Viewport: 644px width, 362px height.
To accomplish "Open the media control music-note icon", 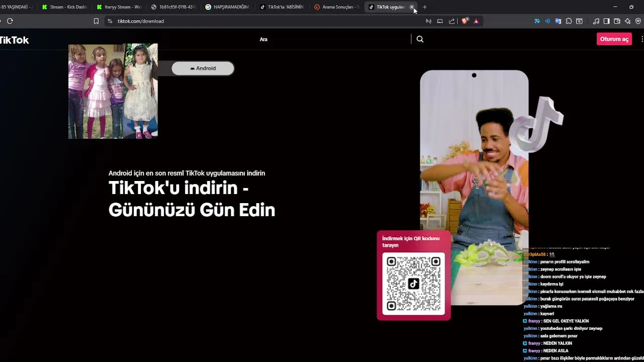I will [x=596, y=21].
